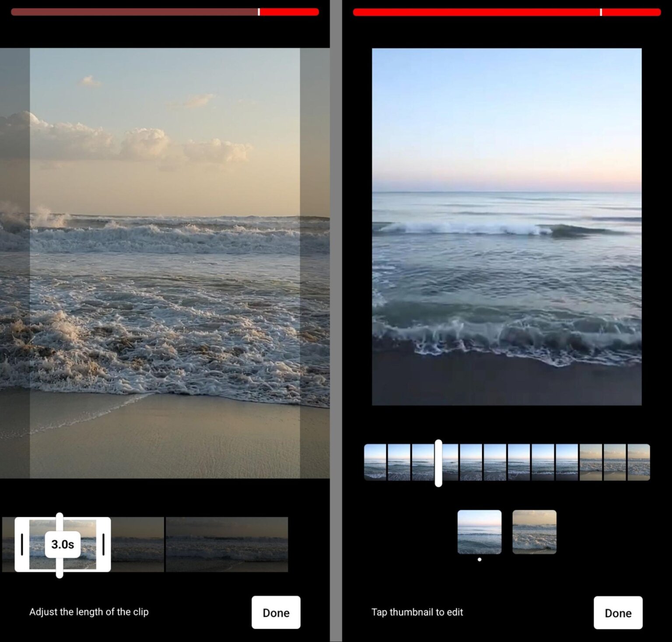Viewport: 672px width, 642px height.
Task: Tap Done on the clip length screen
Action: [275, 613]
